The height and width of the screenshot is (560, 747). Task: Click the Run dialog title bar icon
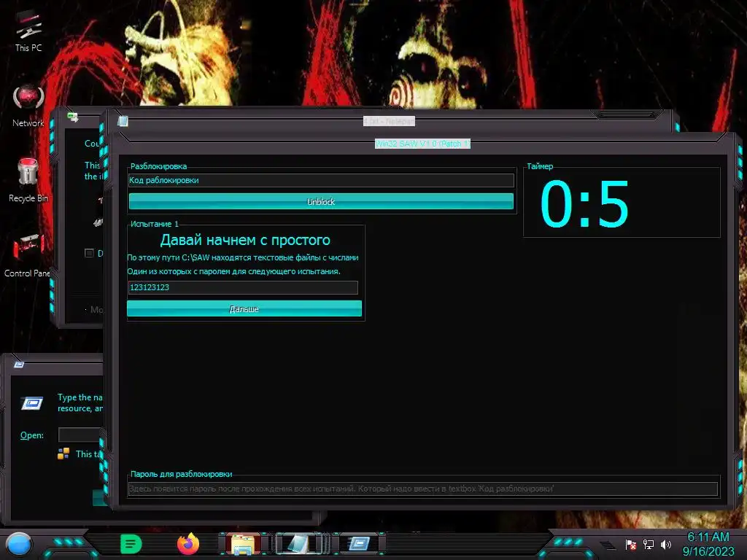[19, 365]
